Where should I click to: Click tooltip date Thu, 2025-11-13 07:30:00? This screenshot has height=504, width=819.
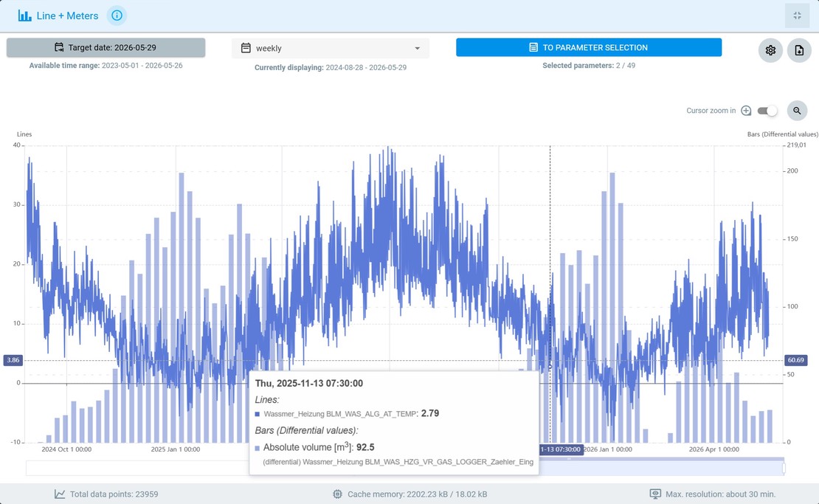[308, 384]
